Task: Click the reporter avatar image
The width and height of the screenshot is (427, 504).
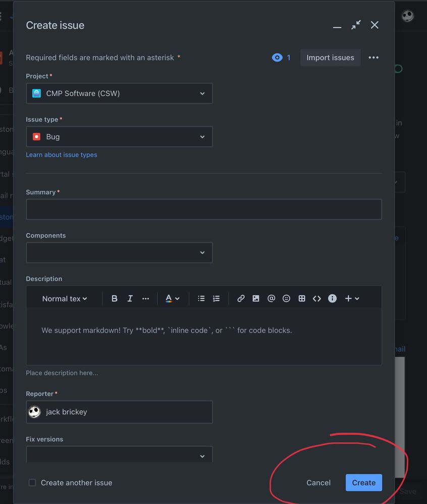Action: click(x=34, y=412)
